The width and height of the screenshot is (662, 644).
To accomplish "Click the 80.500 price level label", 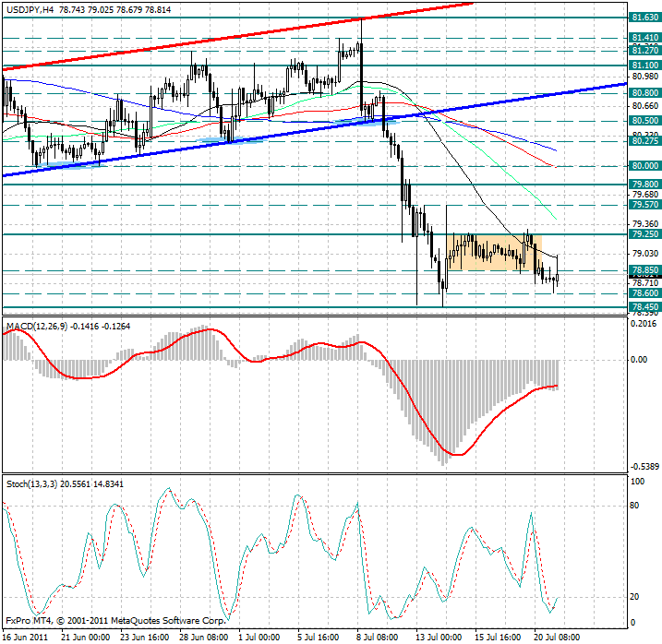I will [644, 121].
